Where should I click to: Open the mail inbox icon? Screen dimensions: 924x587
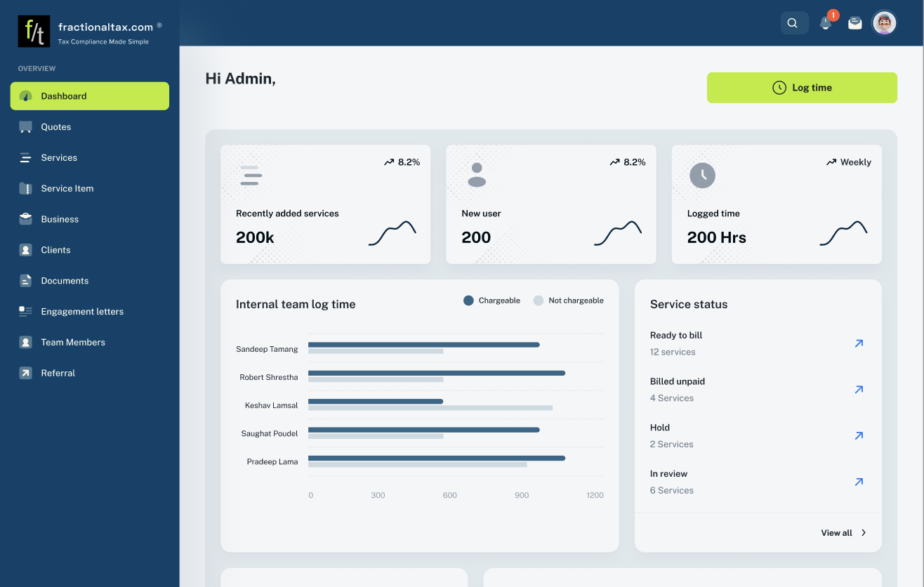(854, 22)
